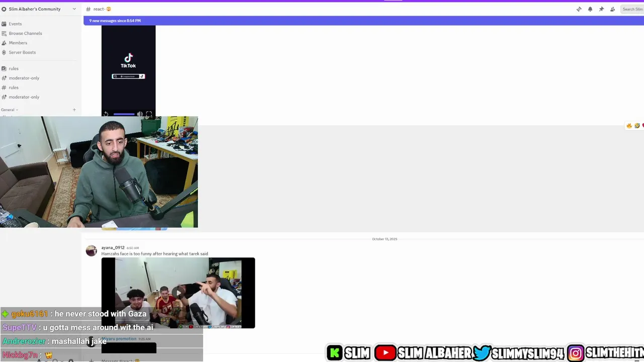
Task: Click the Twitter bird logo in overlay
Action: click(481, 352)
